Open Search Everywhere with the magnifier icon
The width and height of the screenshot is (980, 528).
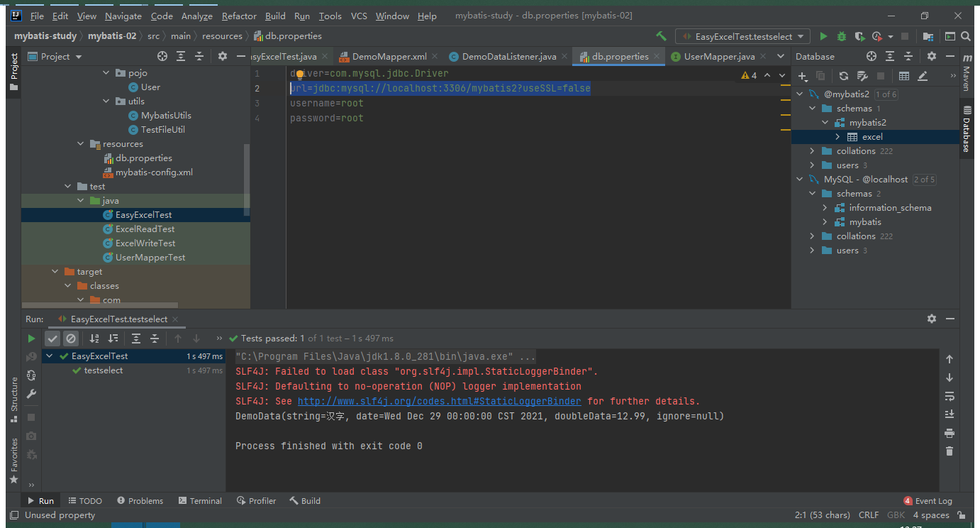point(965,35)
